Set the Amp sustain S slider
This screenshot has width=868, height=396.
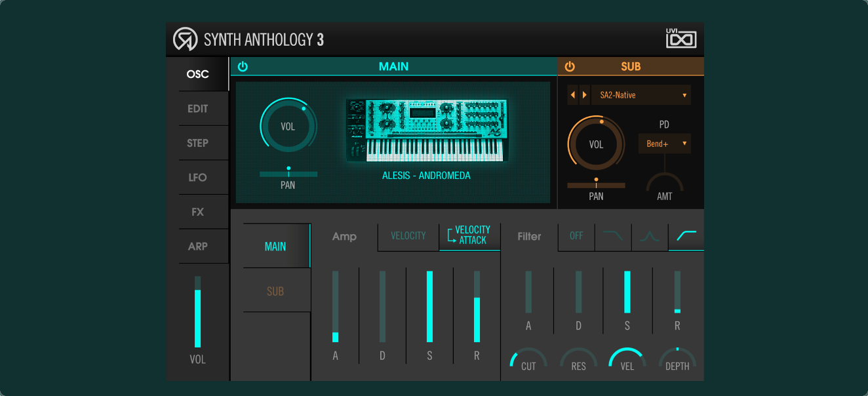point(430,307)
